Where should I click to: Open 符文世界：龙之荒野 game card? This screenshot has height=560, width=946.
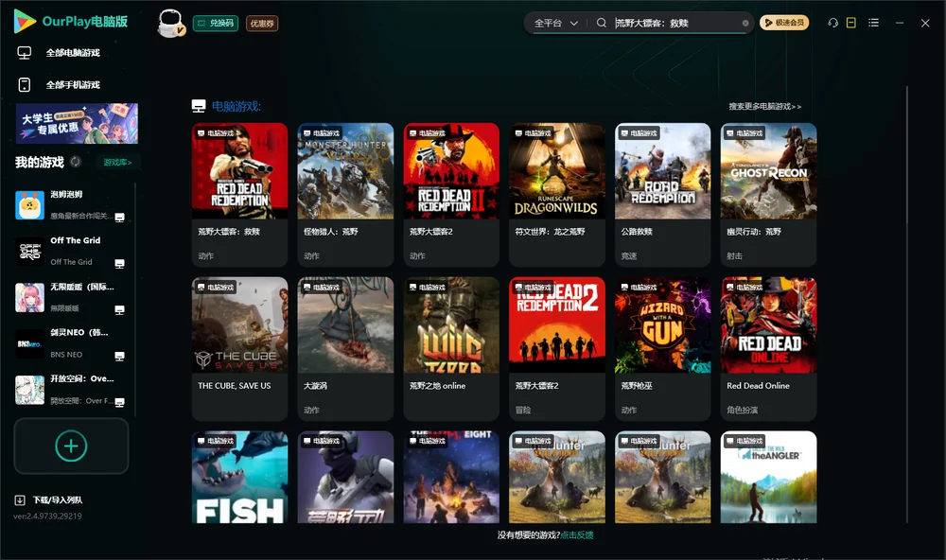tap(557, 194)
